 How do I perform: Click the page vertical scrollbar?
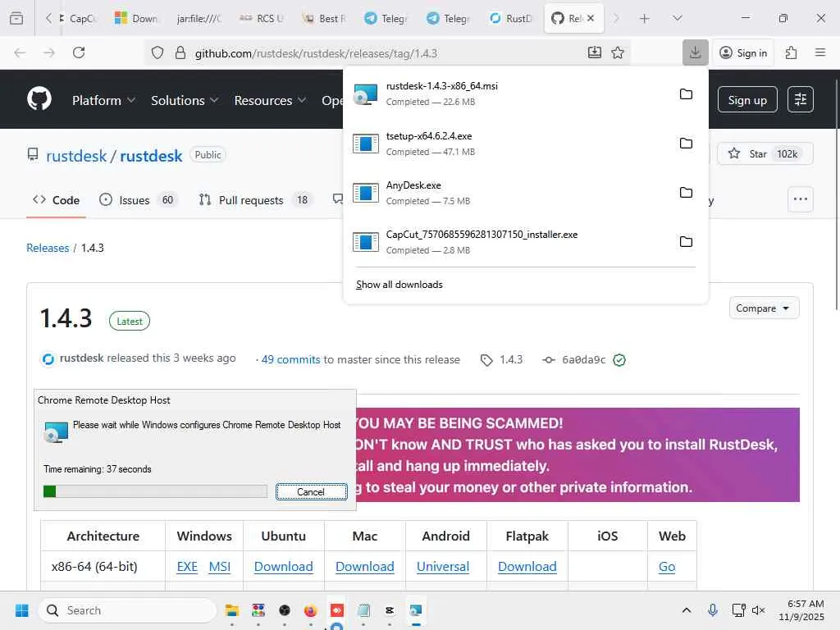click(836, 194)
